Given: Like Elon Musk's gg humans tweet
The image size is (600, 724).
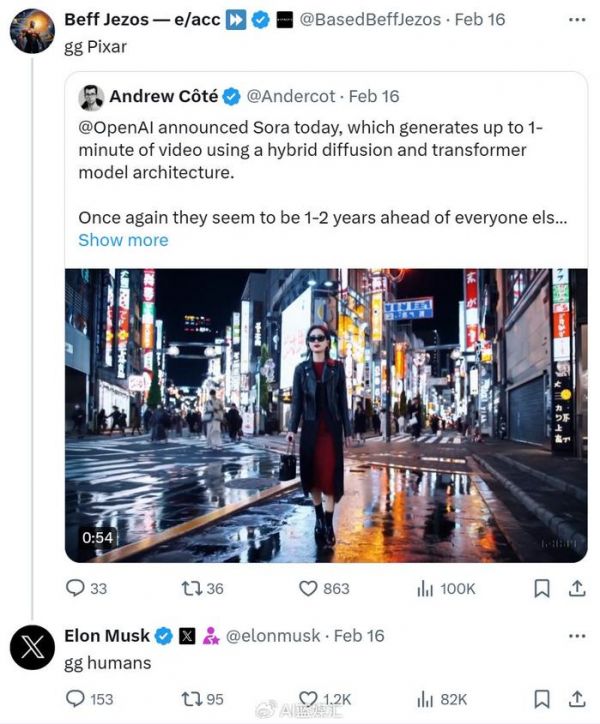Looking at the screenshot, I should [x=310, y=698].
